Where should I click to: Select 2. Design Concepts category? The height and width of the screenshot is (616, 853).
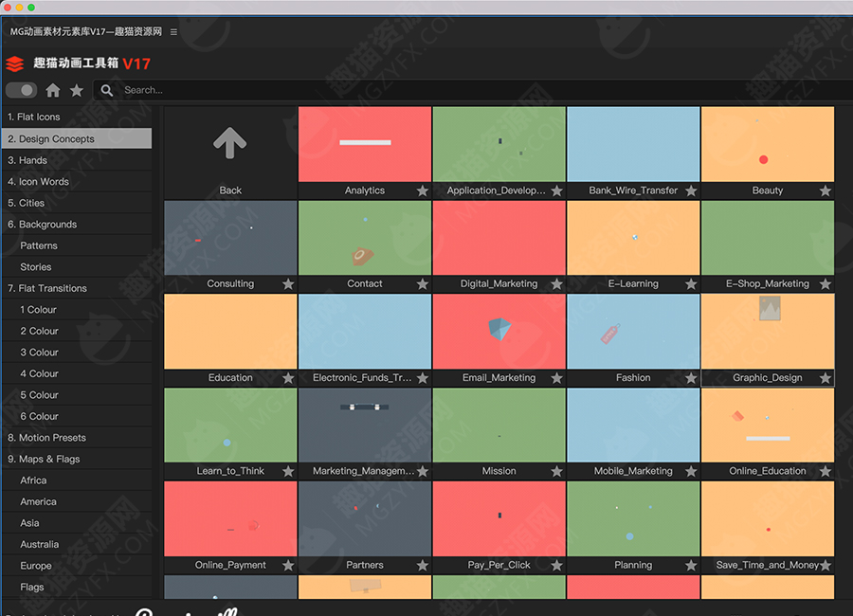77,138
